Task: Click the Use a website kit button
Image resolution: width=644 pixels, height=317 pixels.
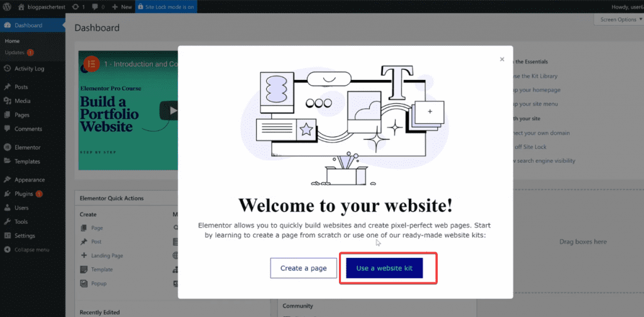Action: coord(384,268)
